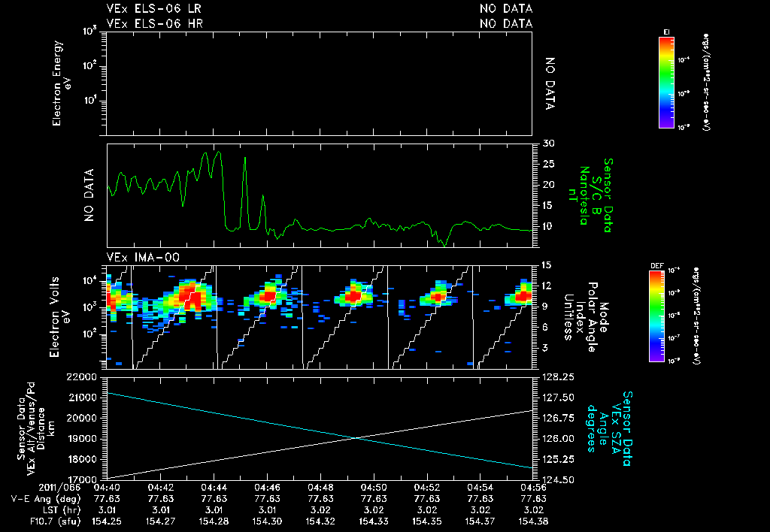This screenshot has width=770, height=532.
Task: Click the El electron color scale bar
Action: click(x=666, y=83)
